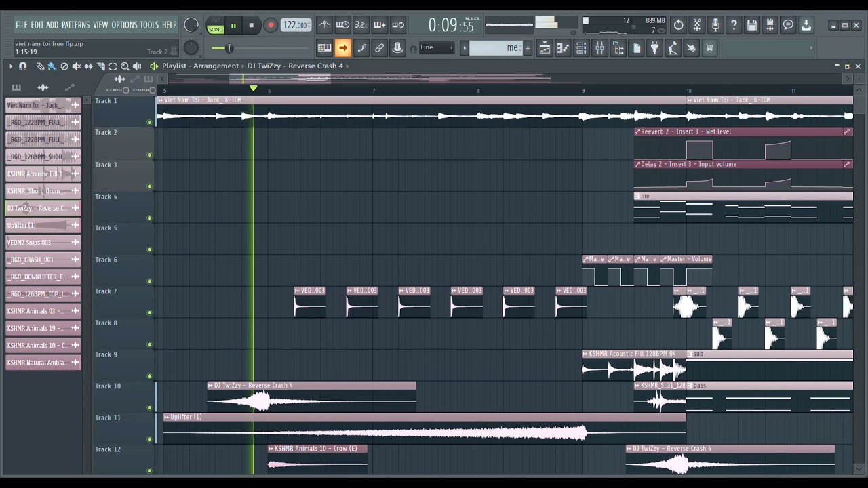This screenshot has height=488, width=868.
Task: Pause playback with the pause button
Action: pyautogui.click(x=233, y=26)
